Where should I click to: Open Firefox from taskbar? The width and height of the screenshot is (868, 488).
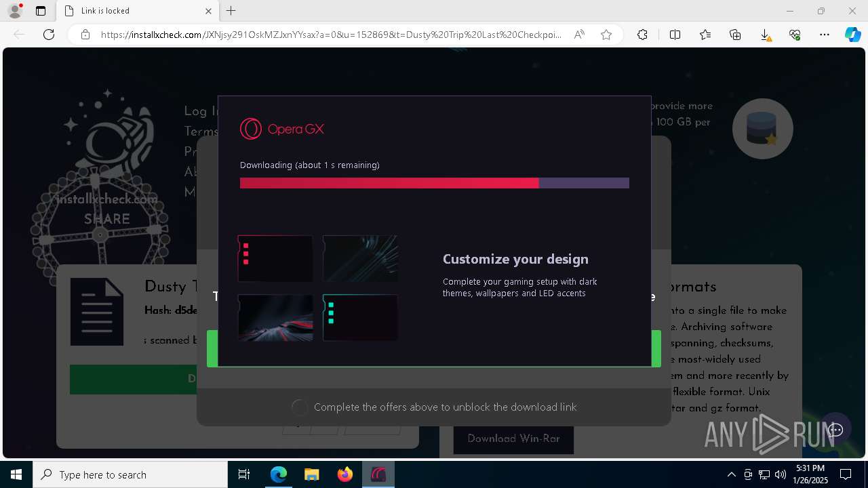345,474
